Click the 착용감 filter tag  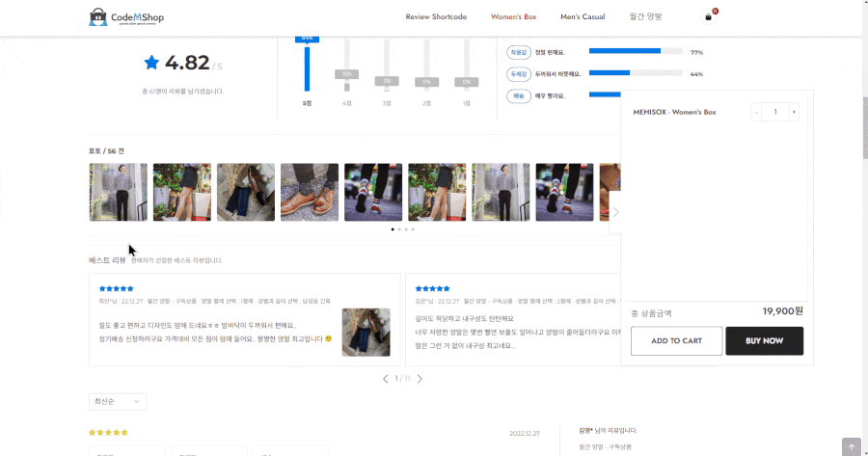(519, 52)
